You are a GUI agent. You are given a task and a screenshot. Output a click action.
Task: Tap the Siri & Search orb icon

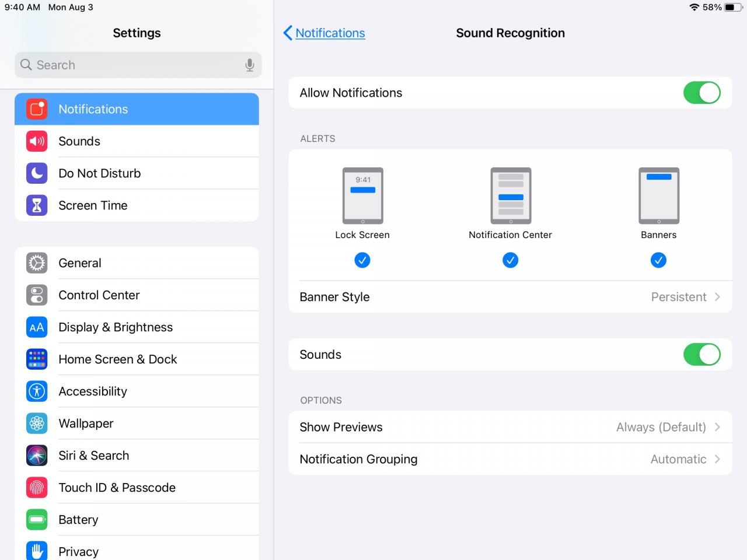click(37, 456)
